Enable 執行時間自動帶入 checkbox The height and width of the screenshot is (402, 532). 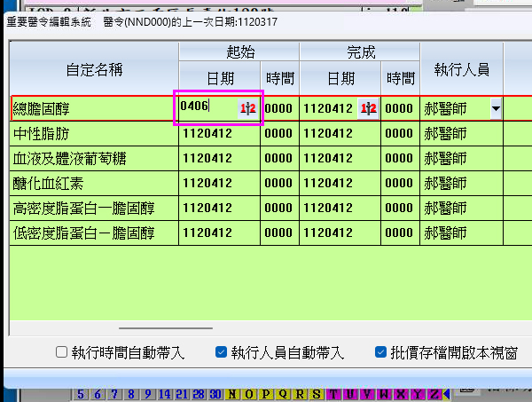[x=61, y=351]
